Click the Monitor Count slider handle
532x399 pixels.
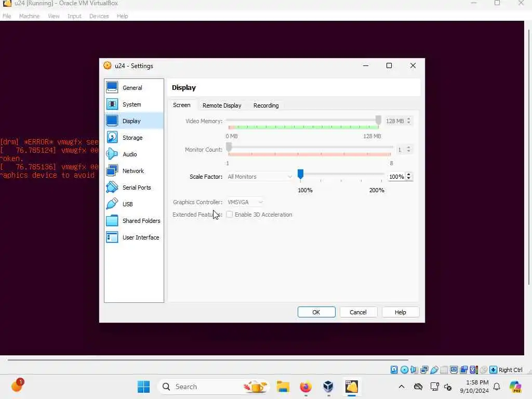(229, 147)
